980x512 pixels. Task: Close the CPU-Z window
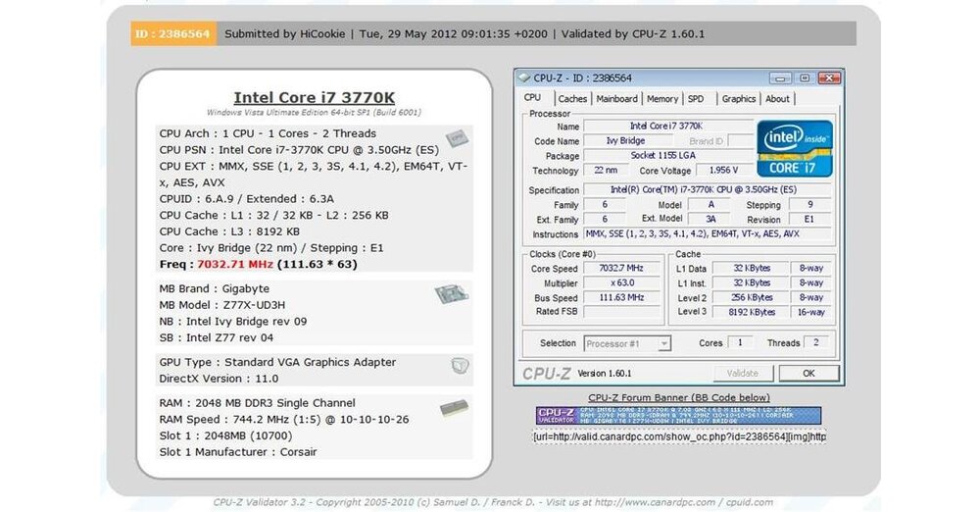[x=829, y=78]
